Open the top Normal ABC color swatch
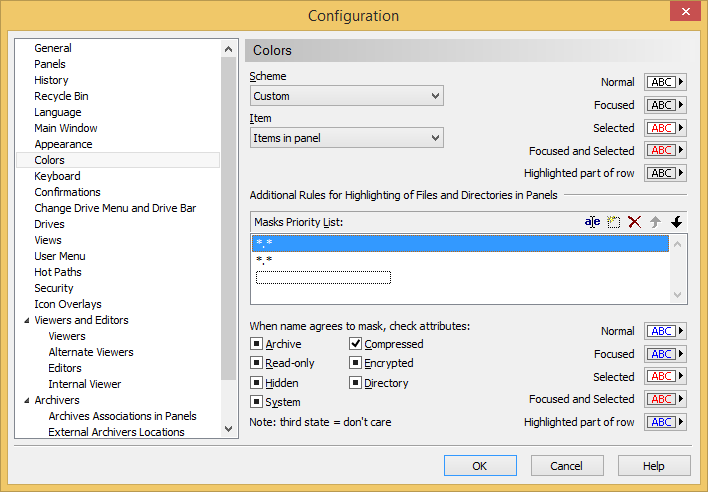This screenshot has width=708, height=492. (x=666, y=82)
